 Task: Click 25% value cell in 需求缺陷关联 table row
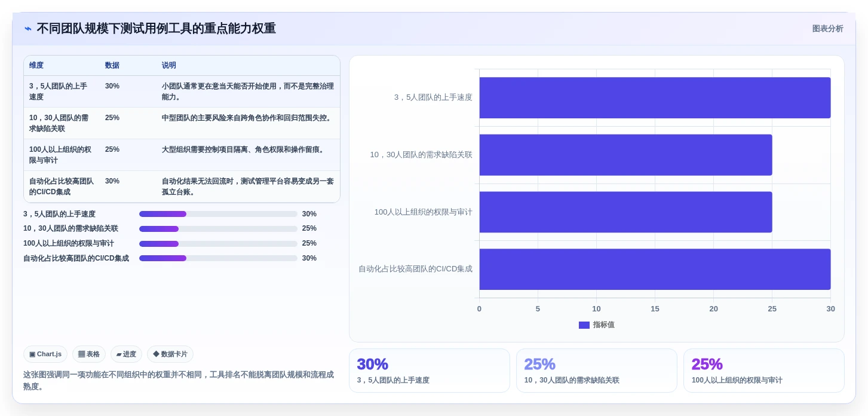112,118
